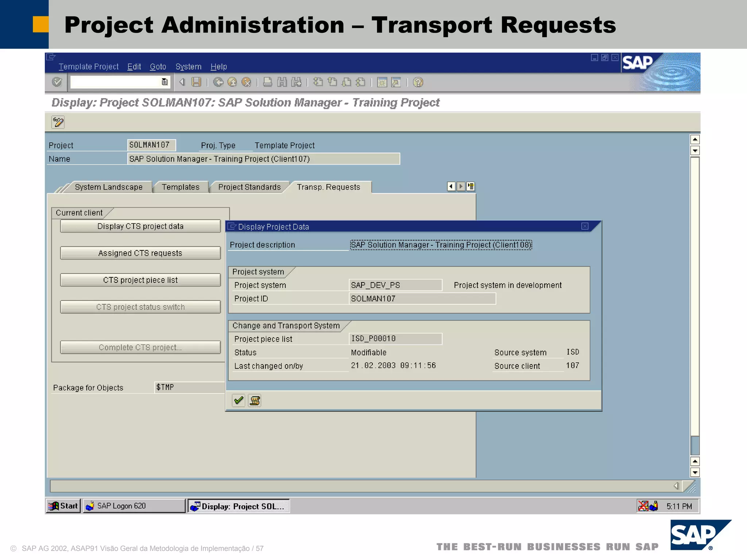Click the up arrow just above the bottom scroll-down arrow
The image size is (747, 560).
[x=695, y=462]
